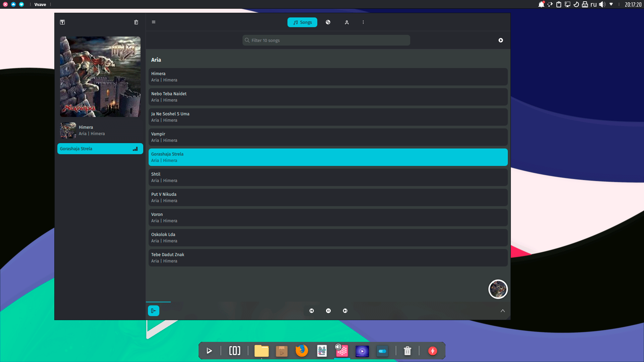
Task: Skip to the previous track
Action: (312, 311)
